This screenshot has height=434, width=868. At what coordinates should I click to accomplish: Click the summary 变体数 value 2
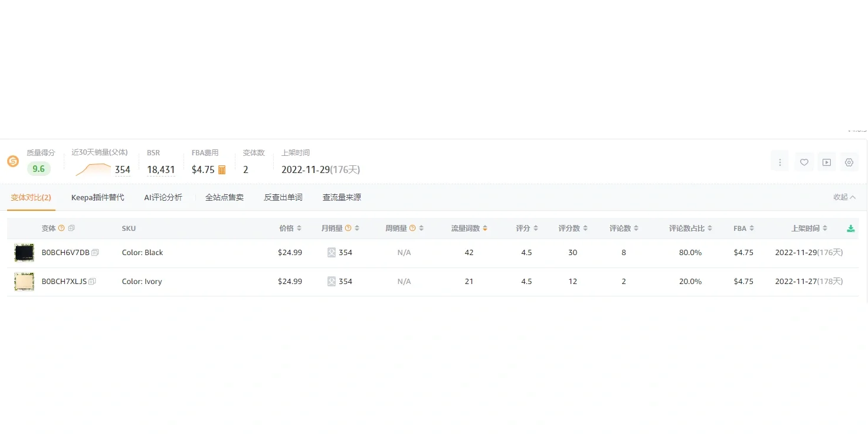[245, 170]
